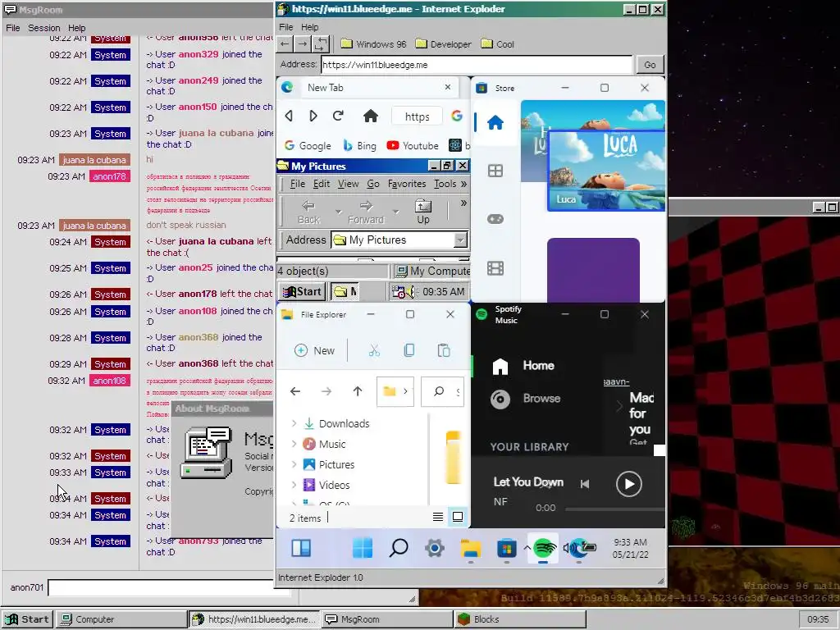The image size is (840, 630).
Task: Click the Internet Exploder forward arrow button
Action: pyautogui.click(x=303, y=44)
